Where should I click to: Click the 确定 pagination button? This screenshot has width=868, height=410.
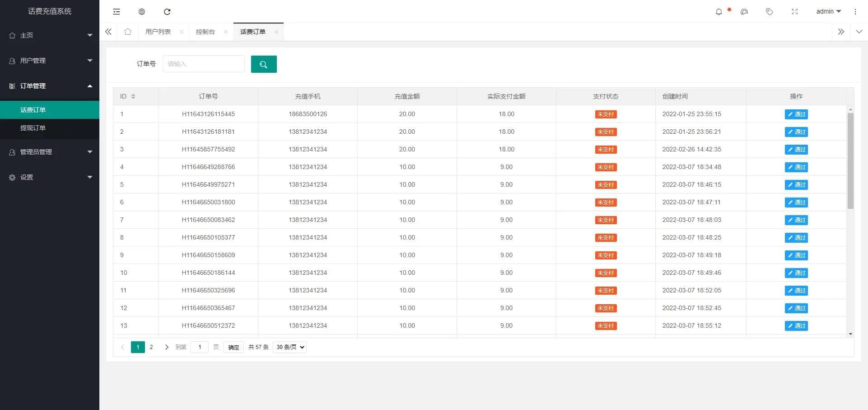(233, 347)
